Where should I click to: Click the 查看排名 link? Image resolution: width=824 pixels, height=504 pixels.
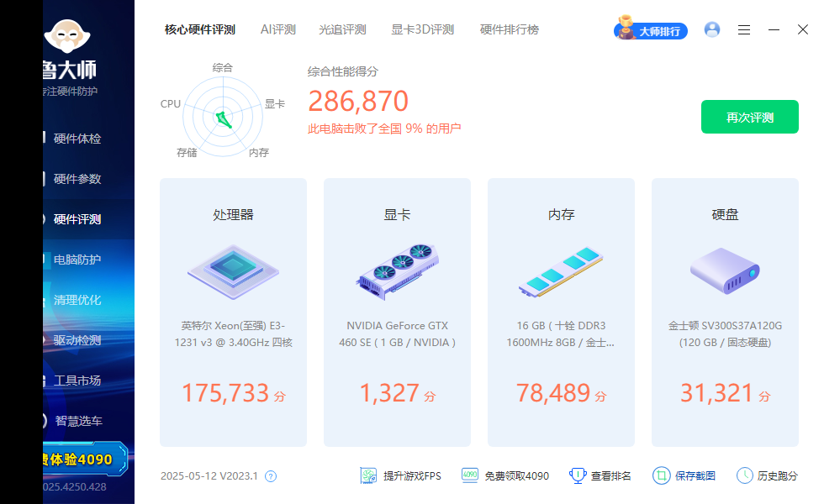[x=610, y=476]
